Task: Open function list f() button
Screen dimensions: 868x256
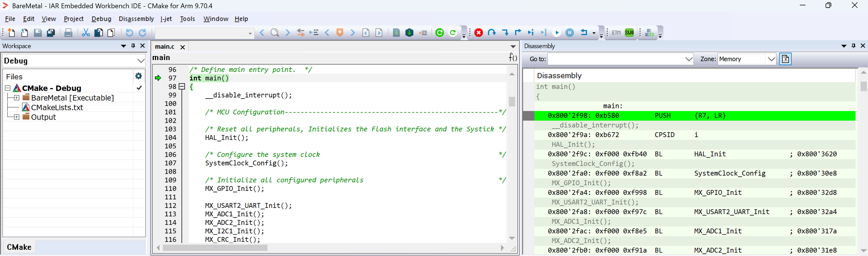Action: pos(513,58)
